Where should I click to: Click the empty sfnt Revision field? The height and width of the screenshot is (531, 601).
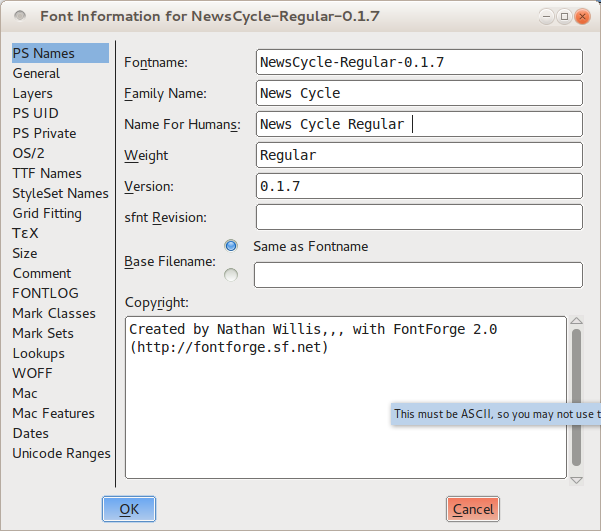coord(419,217)
